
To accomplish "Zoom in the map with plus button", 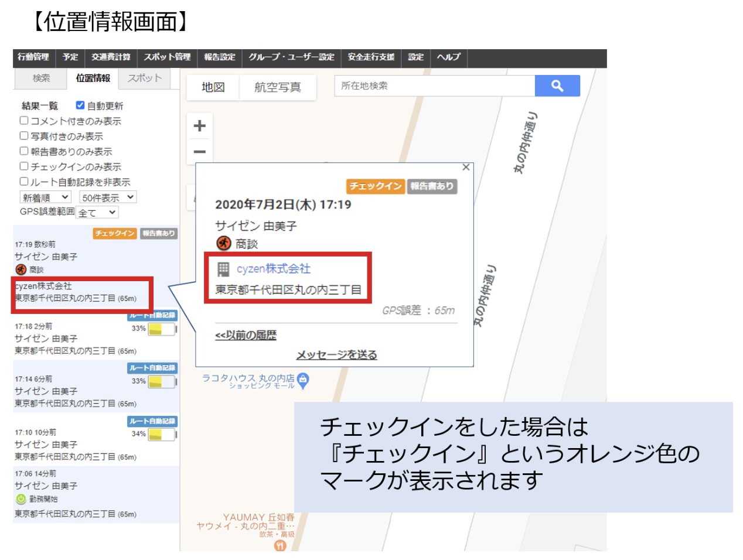I will pyautogui.click(x=200, y=125).
